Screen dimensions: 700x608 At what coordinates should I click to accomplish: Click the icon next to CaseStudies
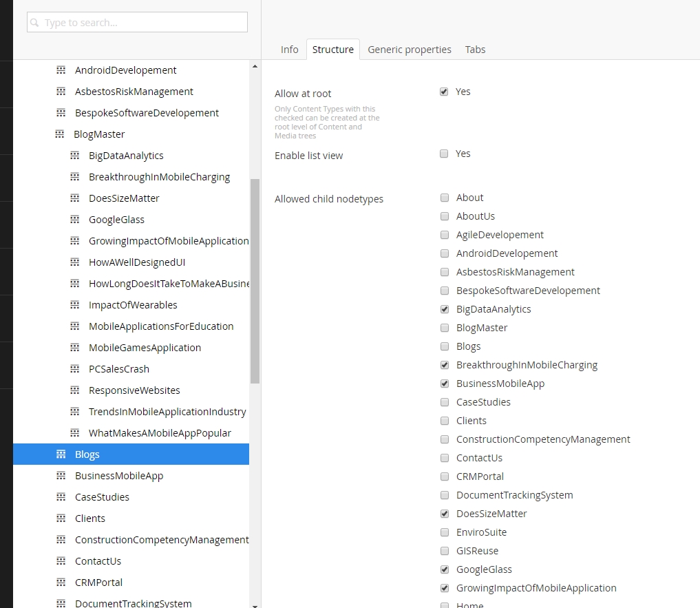coord(61,497)
